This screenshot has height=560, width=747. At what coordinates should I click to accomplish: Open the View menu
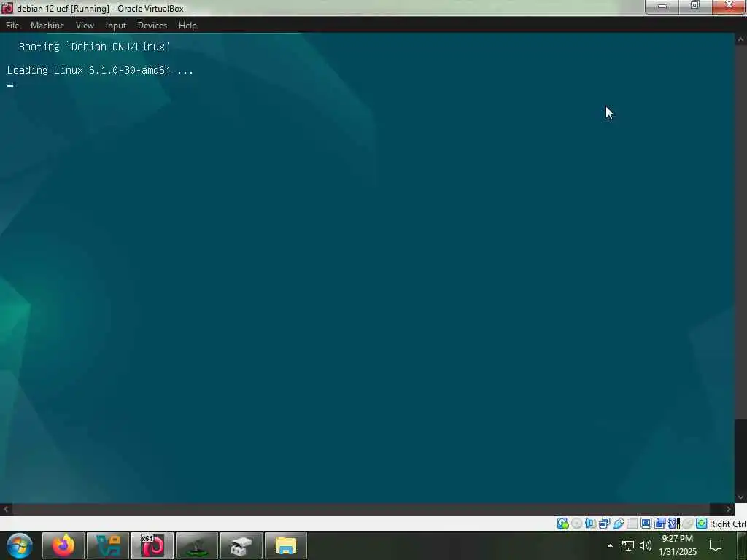click(x=85, y=26)
